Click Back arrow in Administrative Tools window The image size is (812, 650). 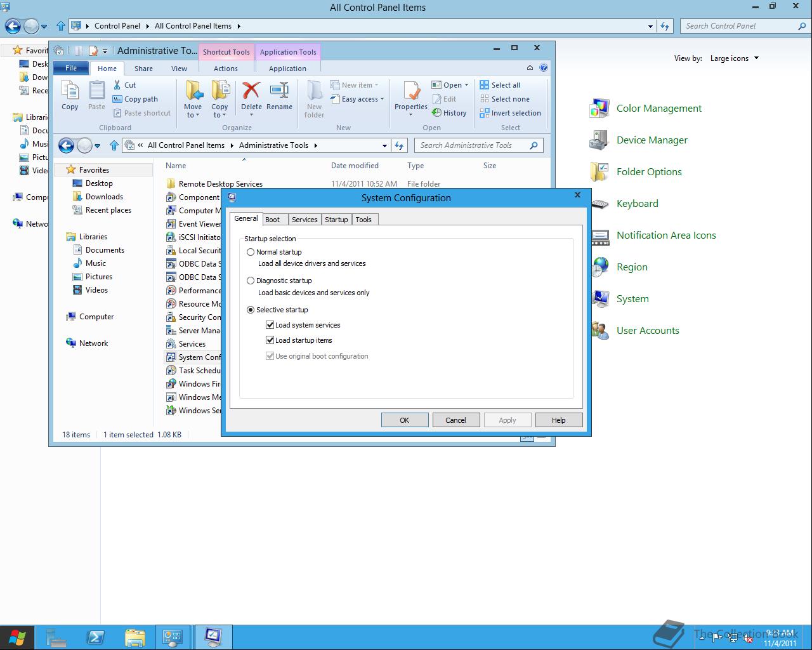66,145
